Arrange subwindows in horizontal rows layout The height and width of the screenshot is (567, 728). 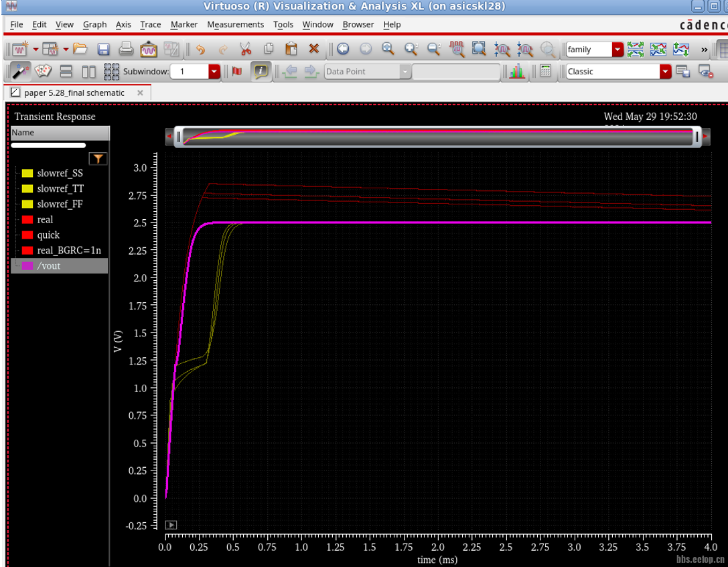[66, 71]
